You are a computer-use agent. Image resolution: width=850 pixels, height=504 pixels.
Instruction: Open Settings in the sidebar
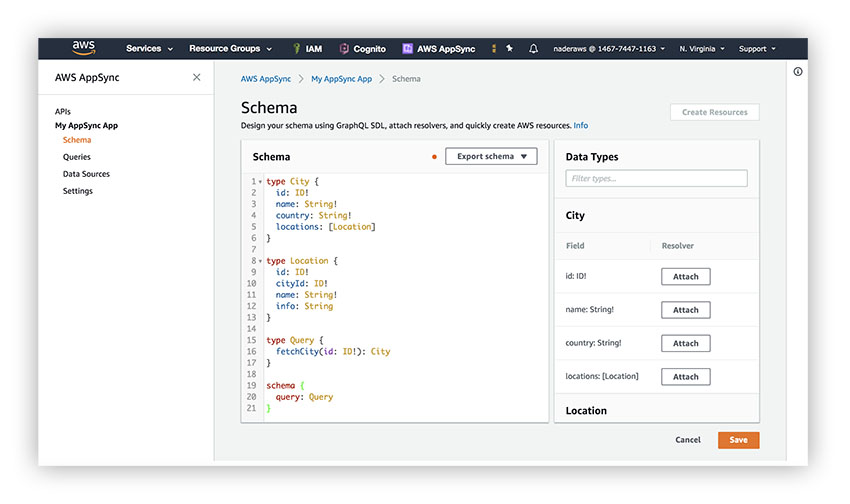[78, 191]
